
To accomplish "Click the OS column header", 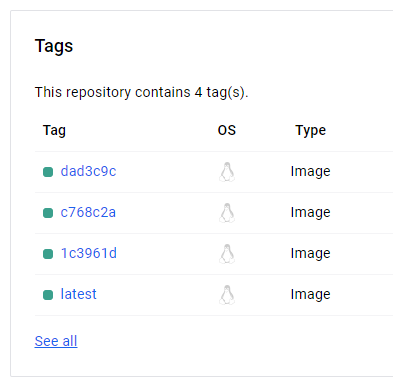I will pyautogui.click(x=227, y=130).
